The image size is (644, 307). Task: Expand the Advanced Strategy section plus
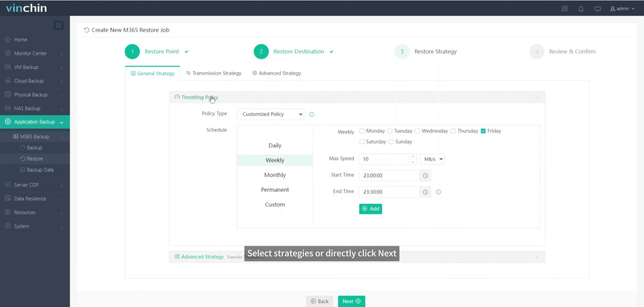(x=537, y=257)
